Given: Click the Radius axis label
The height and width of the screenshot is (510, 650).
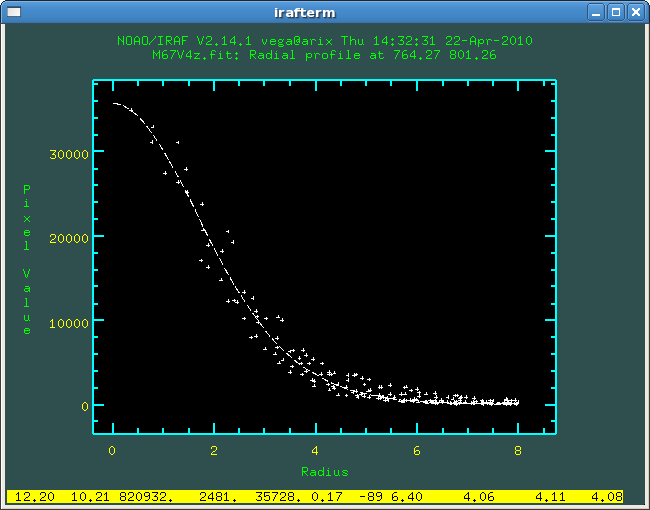Looking at the screenshot, I should (325, 472).
